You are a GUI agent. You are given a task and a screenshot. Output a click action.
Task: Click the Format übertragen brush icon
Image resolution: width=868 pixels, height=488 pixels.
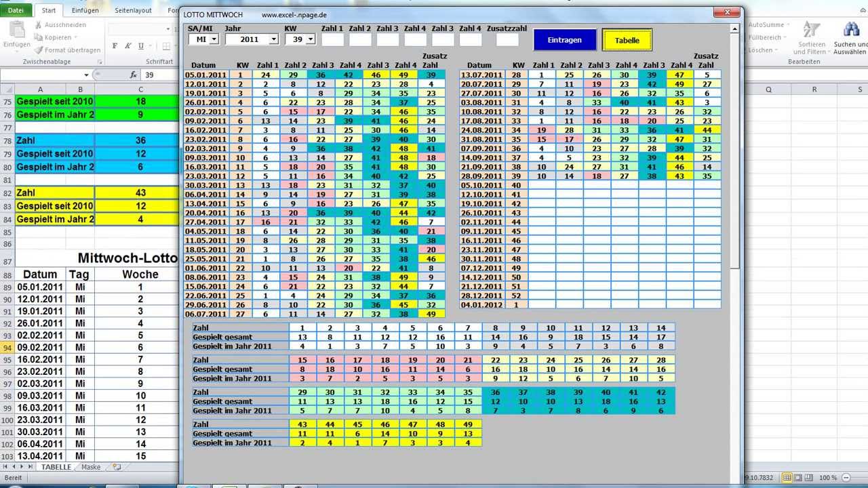(x=39, y=50)
